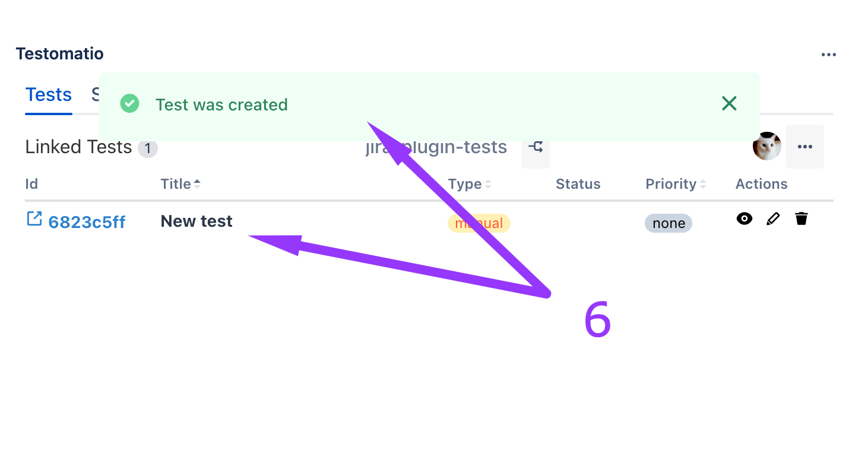
Task: Open the Testomatio panel ellipsis menu
Action: [828, 55]
